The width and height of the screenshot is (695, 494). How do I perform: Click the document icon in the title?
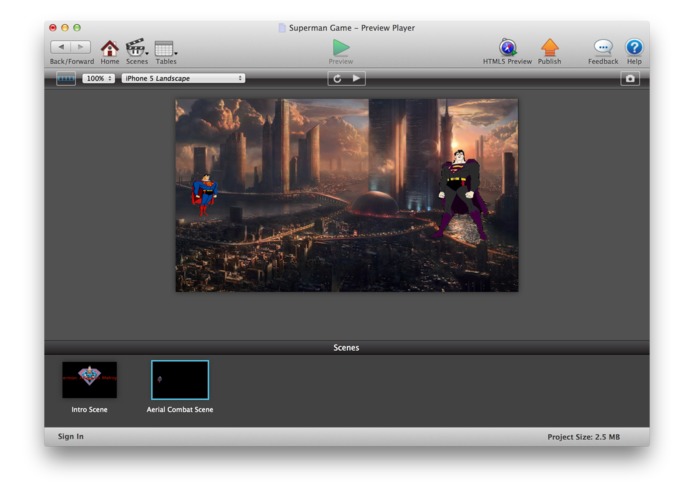pos(282,28)
